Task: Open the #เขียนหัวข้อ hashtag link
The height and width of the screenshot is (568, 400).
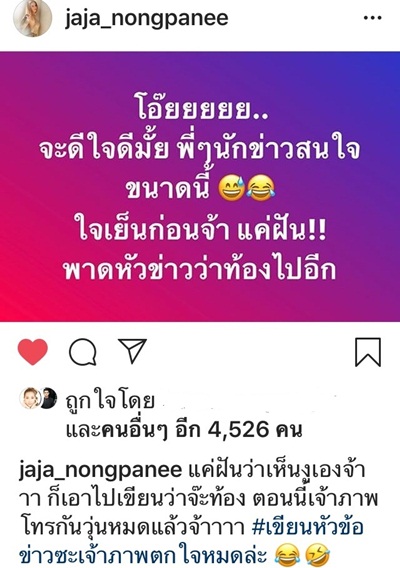Action: pos(307,527)
